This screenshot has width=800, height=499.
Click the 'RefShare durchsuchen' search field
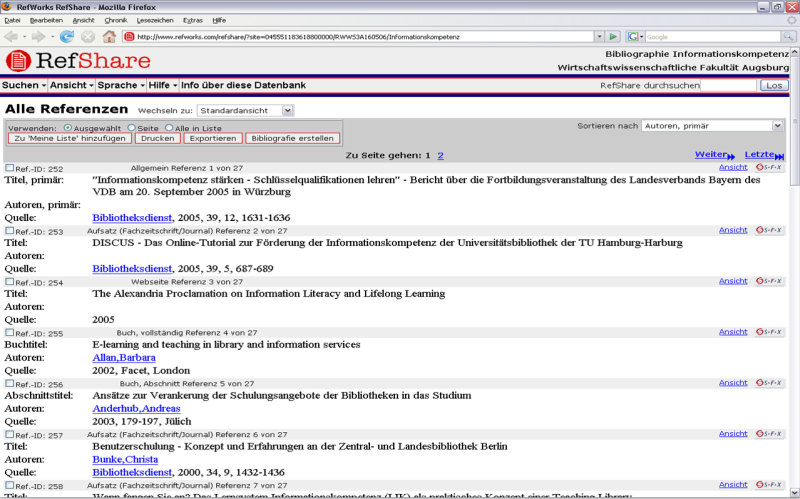click(728, 85)
